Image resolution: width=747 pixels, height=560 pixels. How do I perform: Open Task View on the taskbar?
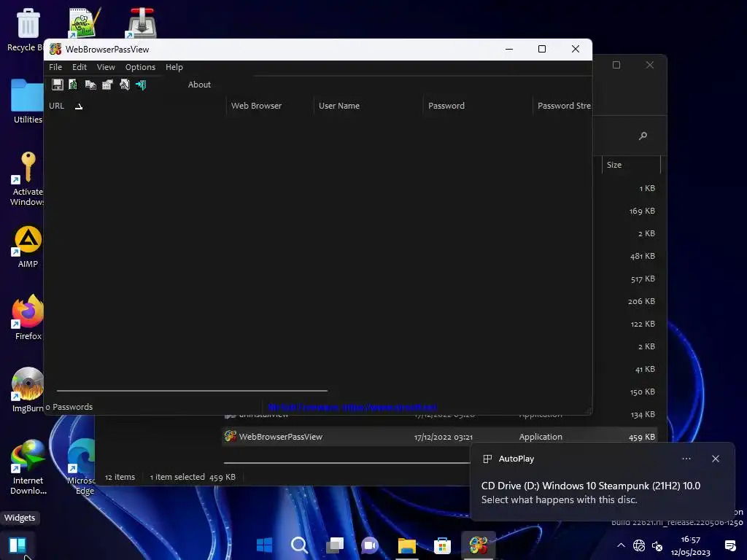coord(335,545)
